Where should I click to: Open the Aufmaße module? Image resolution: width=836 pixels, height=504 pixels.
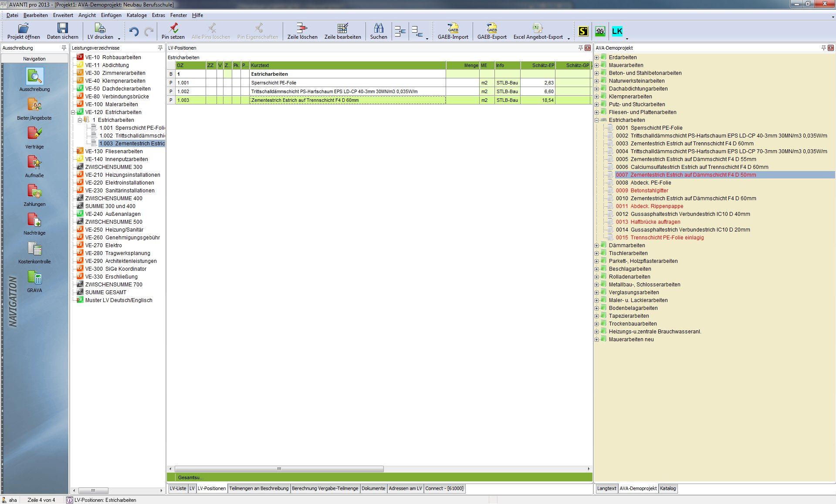pyautogui.click(x=34, y=166)
